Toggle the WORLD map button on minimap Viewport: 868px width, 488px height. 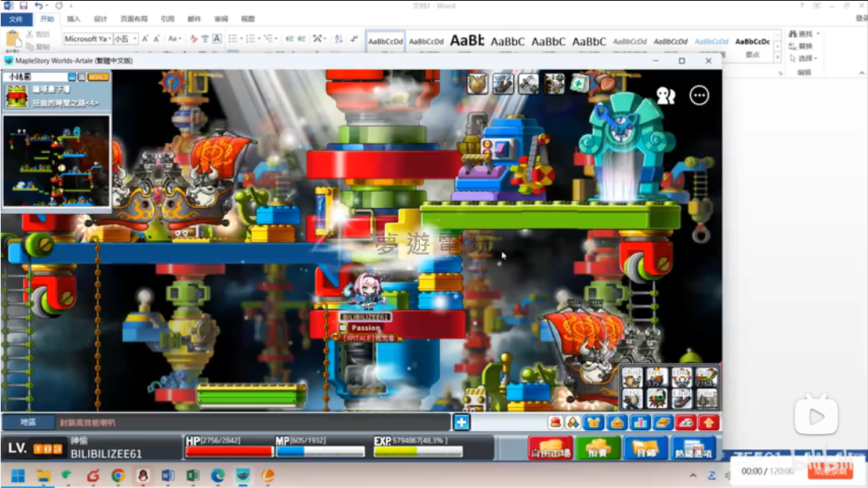[x=98, y=77]
